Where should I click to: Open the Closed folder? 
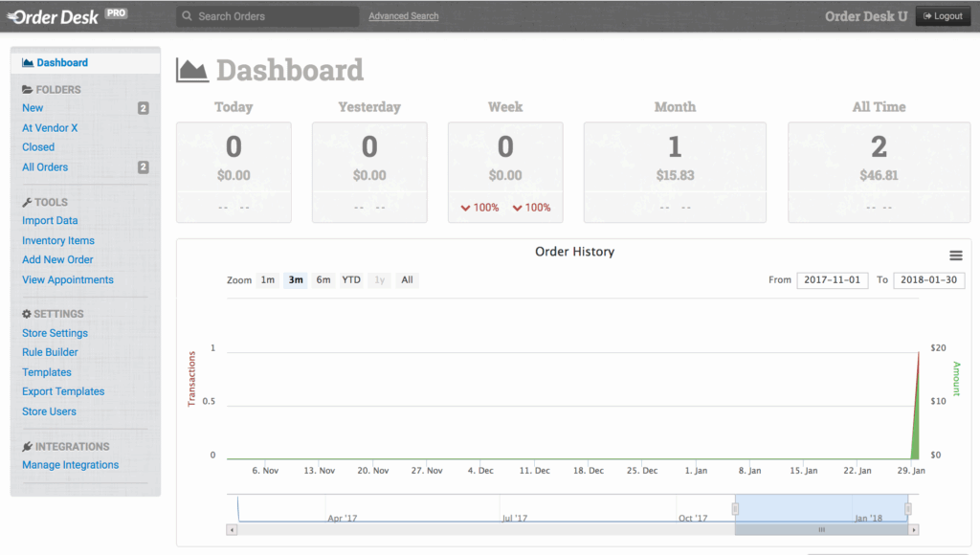[38, 147]
